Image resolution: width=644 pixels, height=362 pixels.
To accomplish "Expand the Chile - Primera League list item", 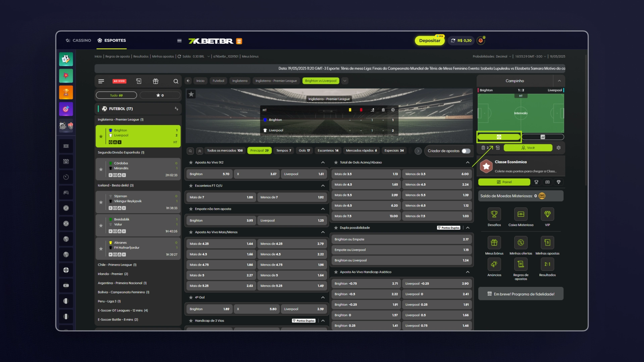I will [x=117, y=265].
